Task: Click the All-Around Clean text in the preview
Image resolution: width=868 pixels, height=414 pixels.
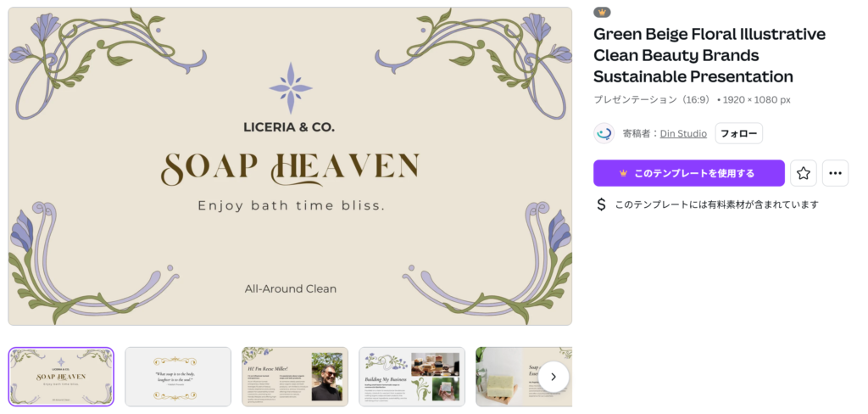Action: [290, 288]
